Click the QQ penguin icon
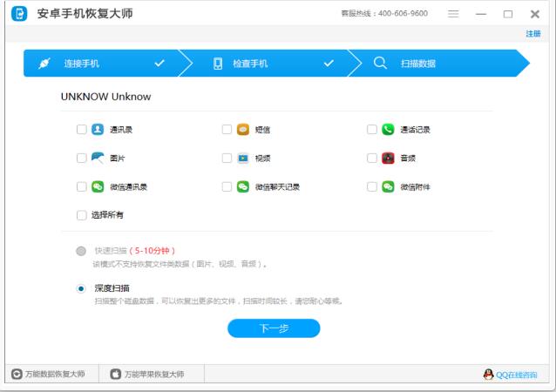This screenshot has width=556, height=392. click(x=488, y=375)
